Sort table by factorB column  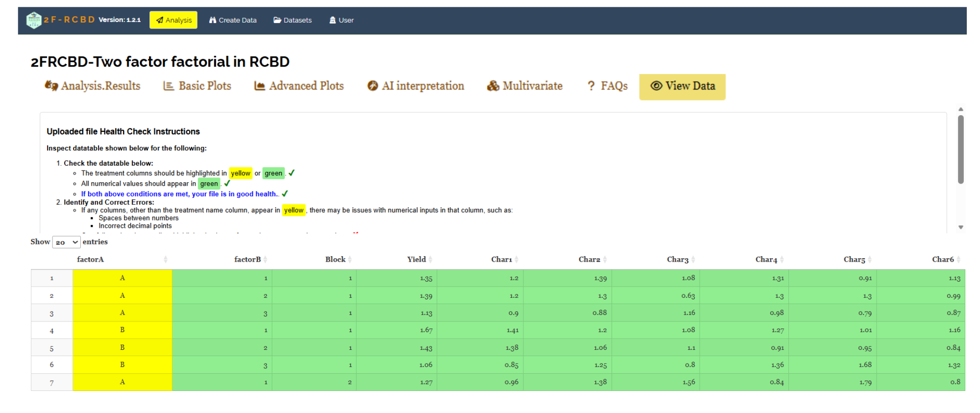pos(222,260)
